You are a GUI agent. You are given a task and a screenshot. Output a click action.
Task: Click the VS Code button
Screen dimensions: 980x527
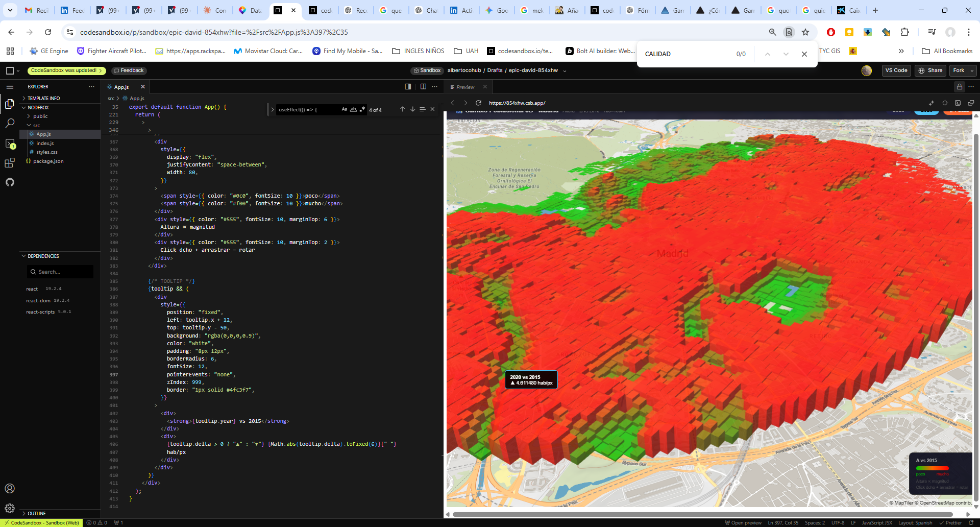click(x=896, y=70)
